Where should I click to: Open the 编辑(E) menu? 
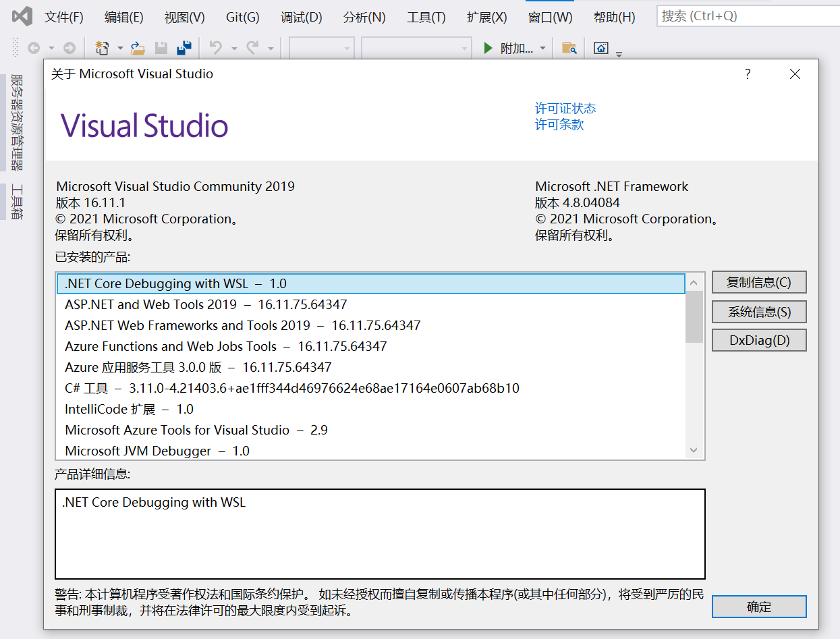(x=124, y=17)
